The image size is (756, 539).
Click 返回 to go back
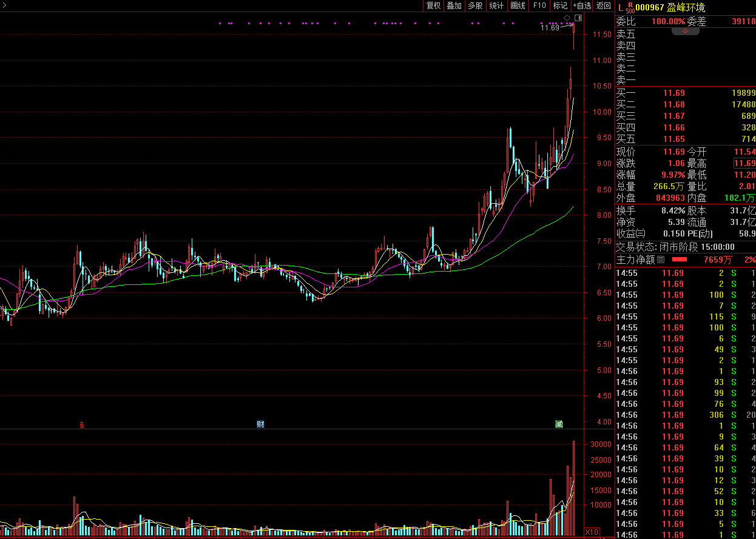pos(604,6)
